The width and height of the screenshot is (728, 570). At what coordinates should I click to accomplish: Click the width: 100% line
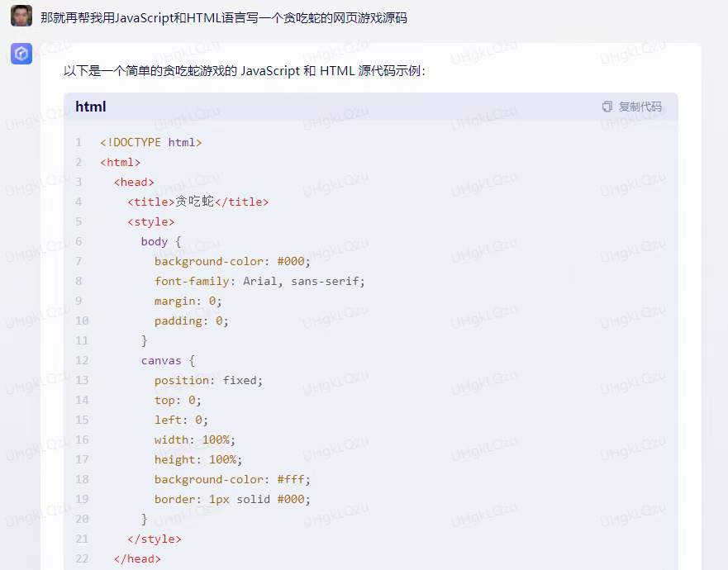tap(195, 440)
